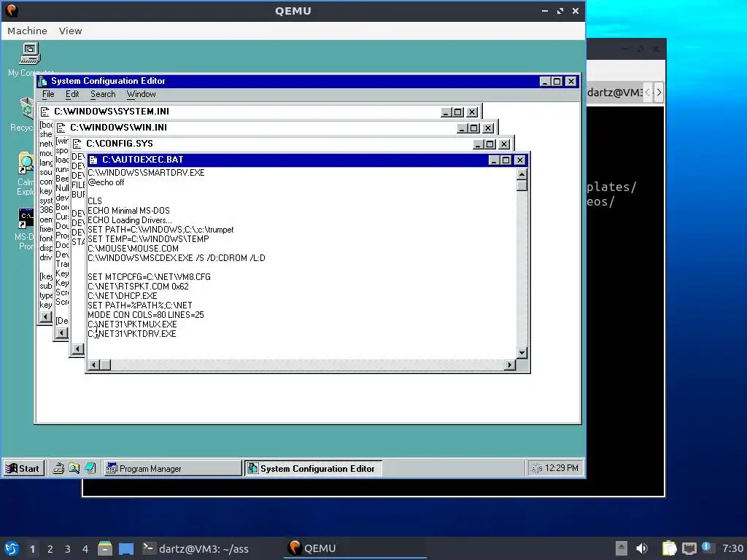Image resolution: width=747 pixels, height=560 pixels.
Task: Open the Edit menu in System Configuration Editor
Action: pyautogui.click(x=72, y=94)
